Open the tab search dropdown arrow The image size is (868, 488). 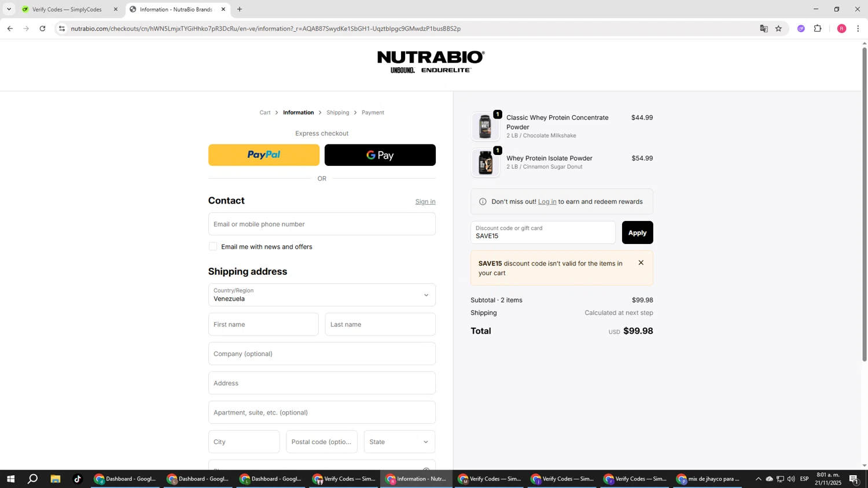click(x=9, y=9)
